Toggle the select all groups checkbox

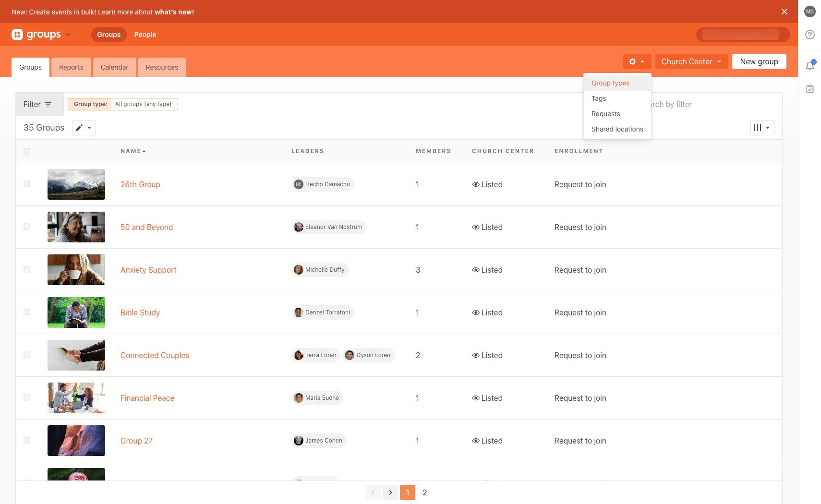click(x=27, y=151)
